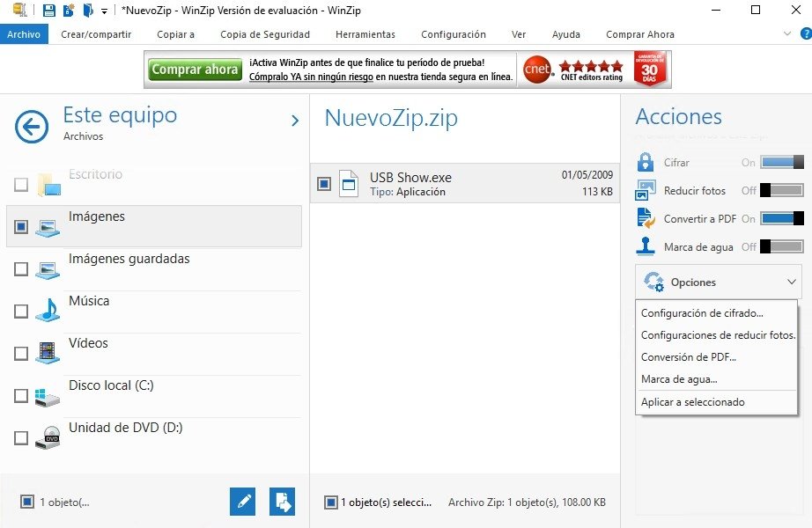812x528 pixels.
Task: Turn on the Marca de agua switch
Action: 782,247
